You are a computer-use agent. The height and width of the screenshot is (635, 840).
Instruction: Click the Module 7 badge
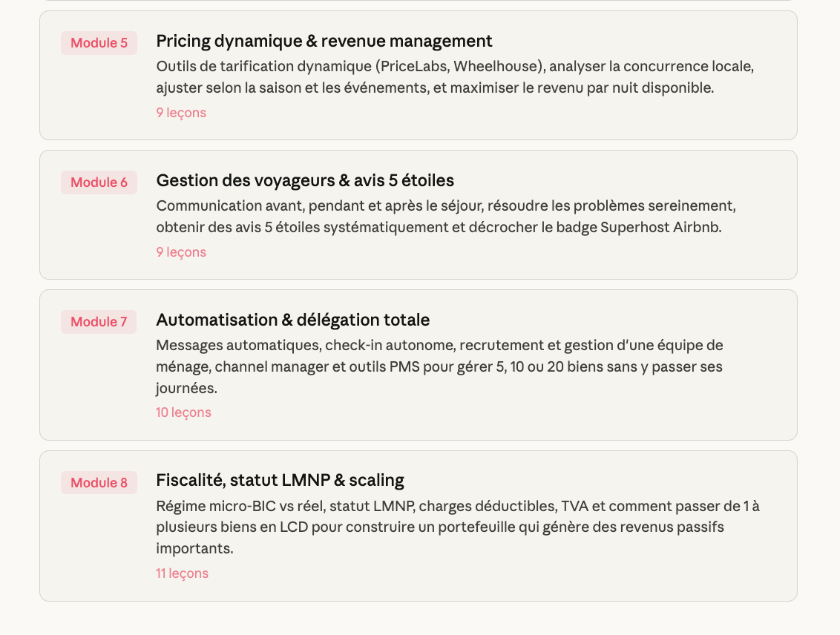99,322
